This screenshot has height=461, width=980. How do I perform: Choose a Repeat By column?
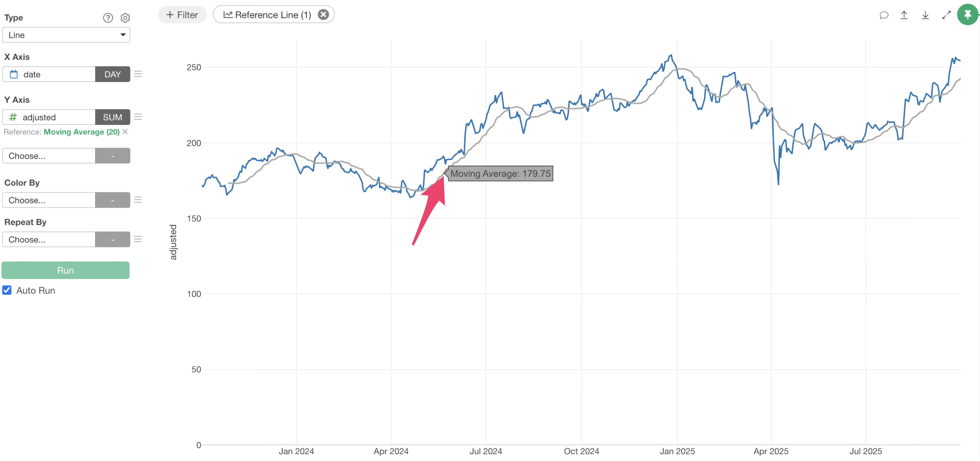(49, 239)
